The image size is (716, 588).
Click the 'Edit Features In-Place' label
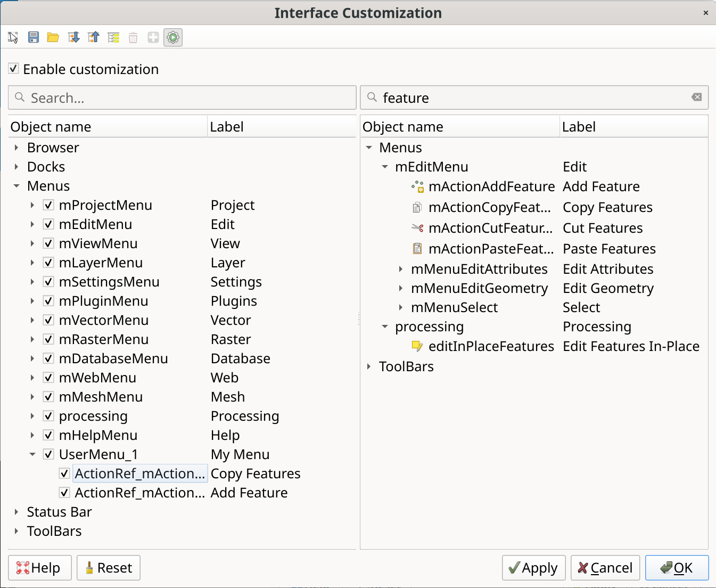point(631,346)
